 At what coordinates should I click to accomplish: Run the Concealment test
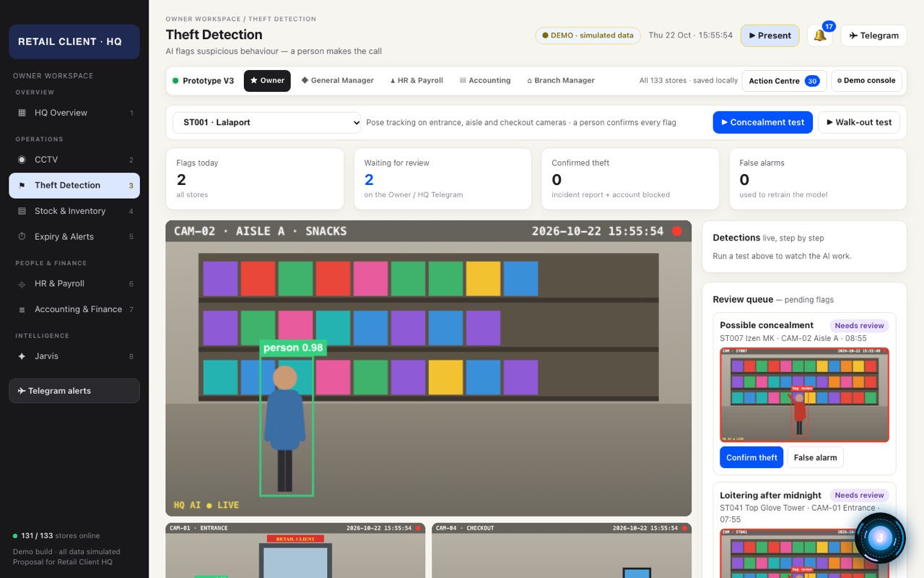[x=763, y=123]
